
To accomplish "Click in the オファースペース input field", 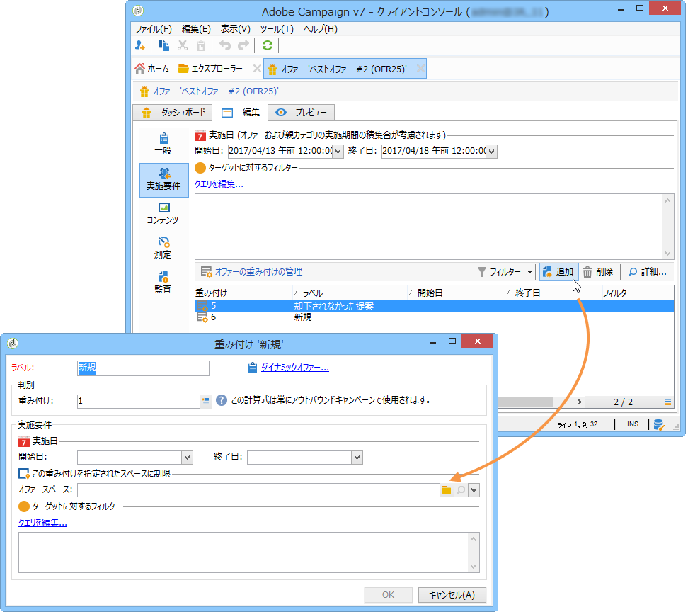I will (x=258, y=490).
